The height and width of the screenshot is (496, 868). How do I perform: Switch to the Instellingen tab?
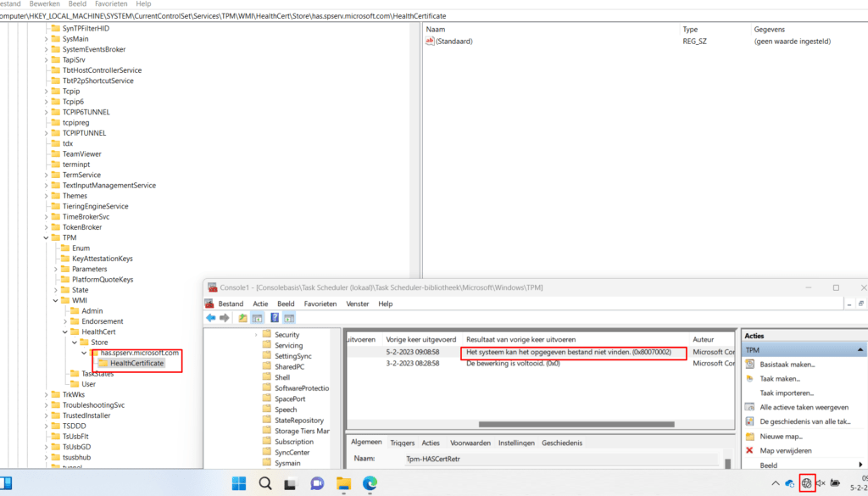tap(516, 443)
